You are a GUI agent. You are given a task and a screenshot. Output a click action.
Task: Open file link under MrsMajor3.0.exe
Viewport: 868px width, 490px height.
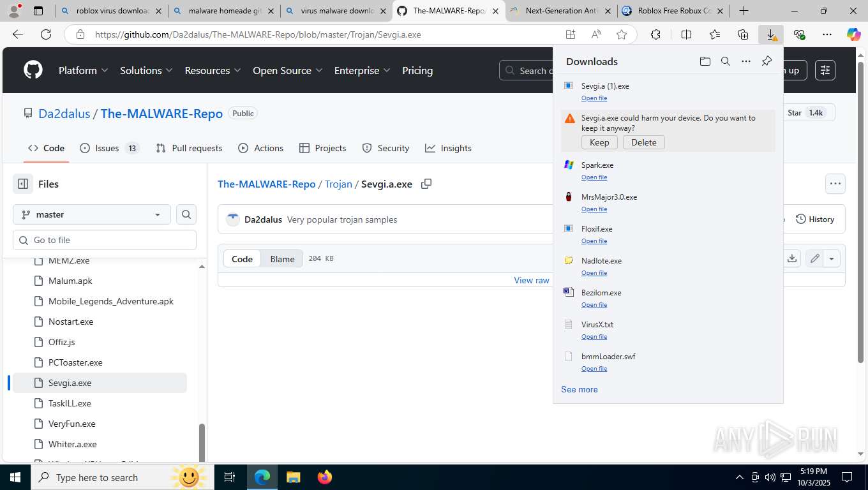coord(594,209)
